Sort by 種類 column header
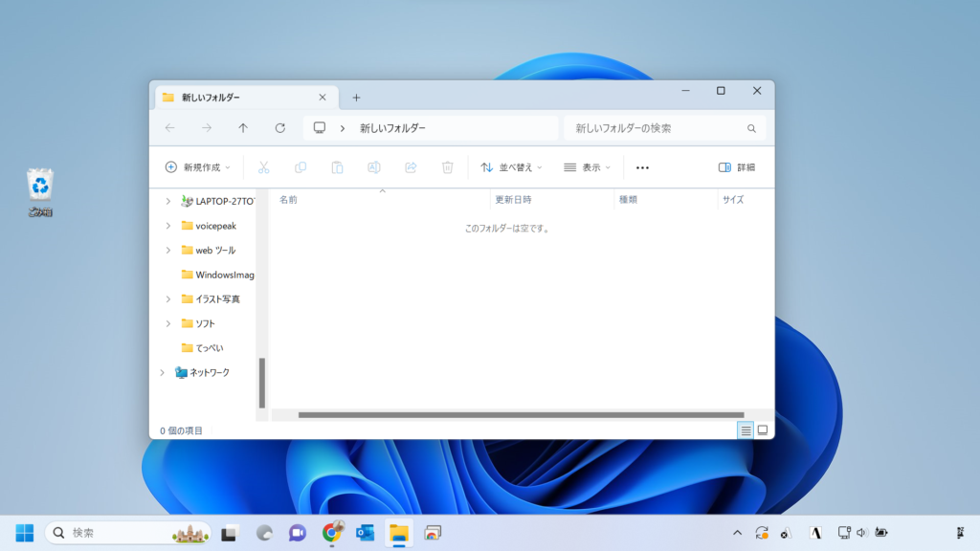Screen dimensions: 980x551 [628, 200]
